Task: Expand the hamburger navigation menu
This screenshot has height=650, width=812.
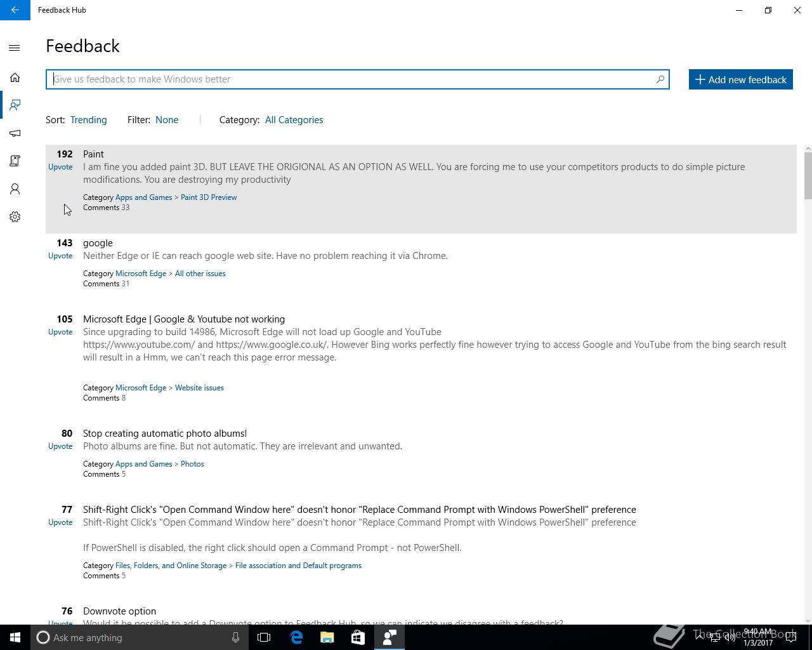Action: tap(15, 48)
